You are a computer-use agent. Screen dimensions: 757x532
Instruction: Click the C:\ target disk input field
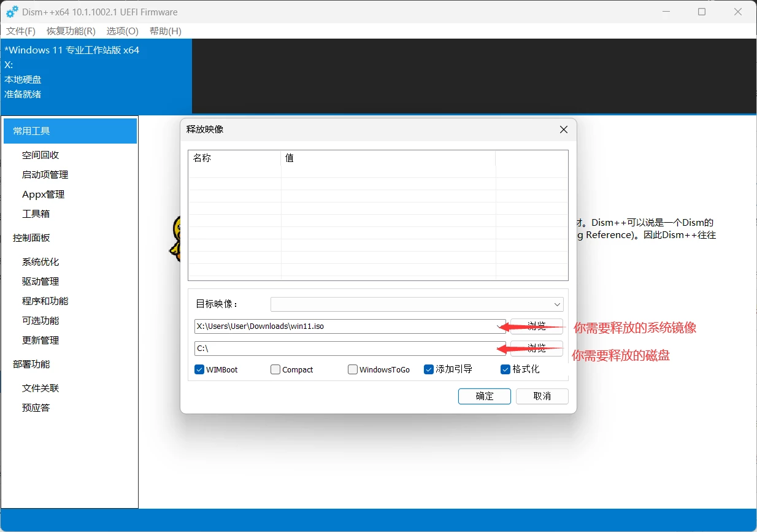[344, 349]
